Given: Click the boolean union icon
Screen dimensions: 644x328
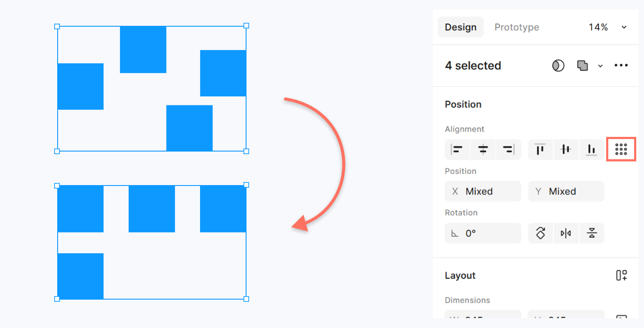Looking at the screenshot, I should 582,66.
